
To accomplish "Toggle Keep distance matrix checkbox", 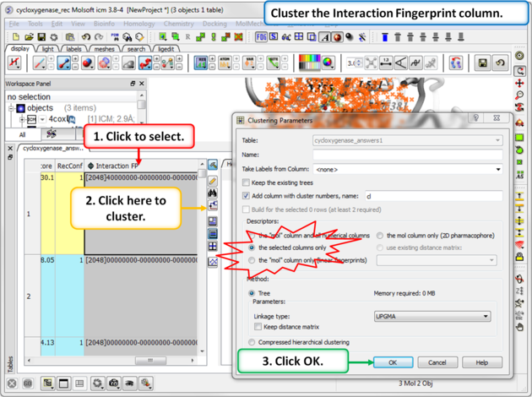I will [258, 327].
